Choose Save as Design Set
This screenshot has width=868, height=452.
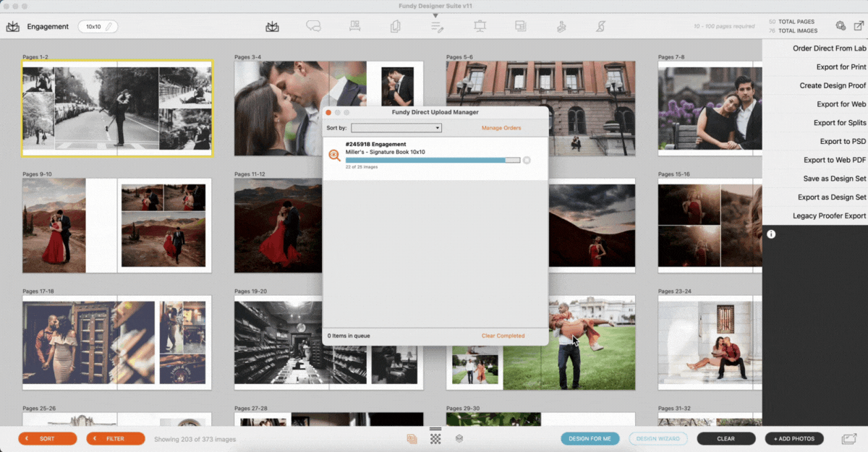coord(835,179)
